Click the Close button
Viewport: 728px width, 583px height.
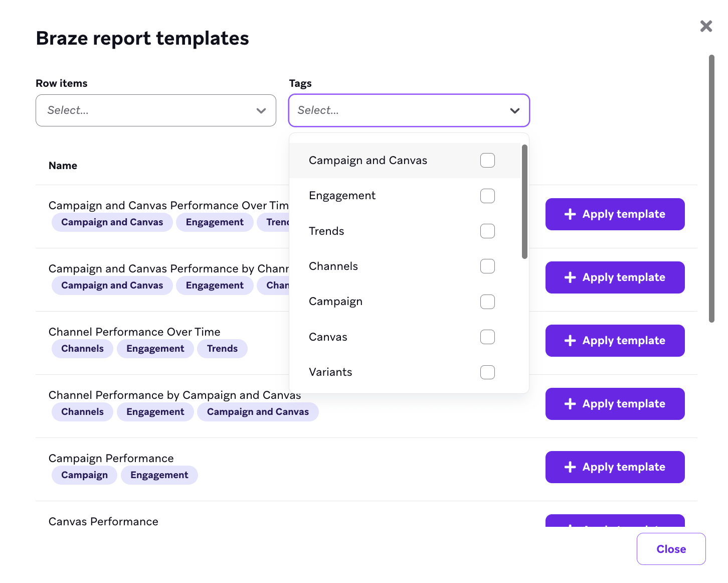coord(671,549)
